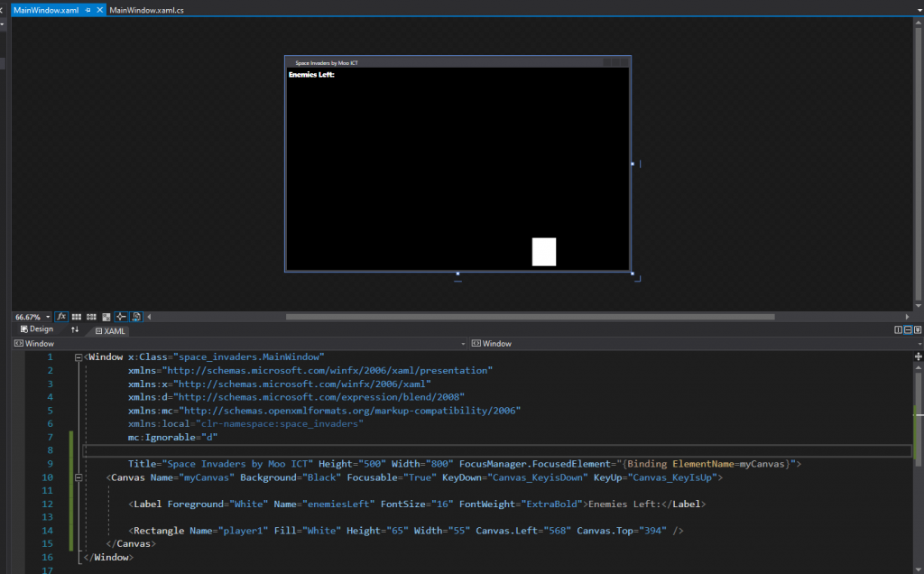Click the Enemies Left label in the preview

click(311, 73)
